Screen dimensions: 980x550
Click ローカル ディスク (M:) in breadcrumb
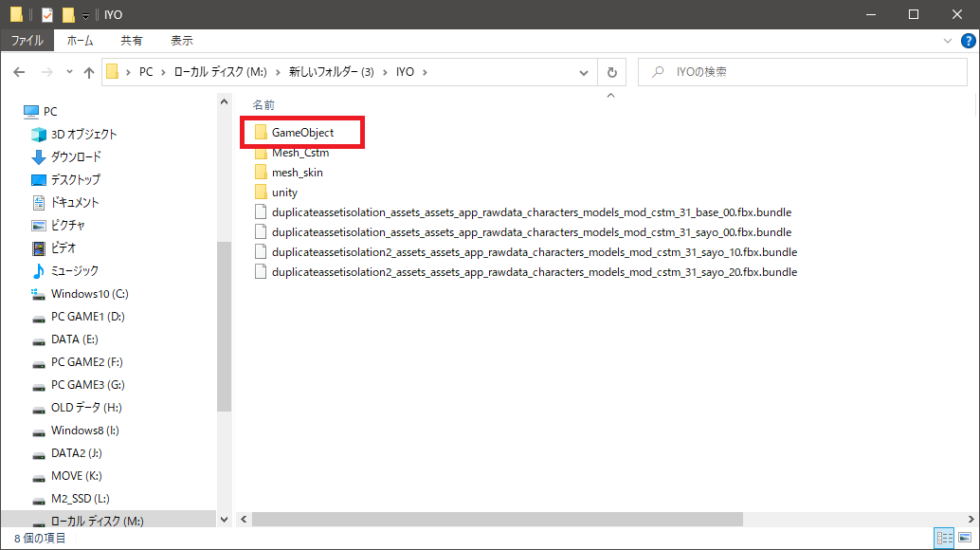coord(221,72)
